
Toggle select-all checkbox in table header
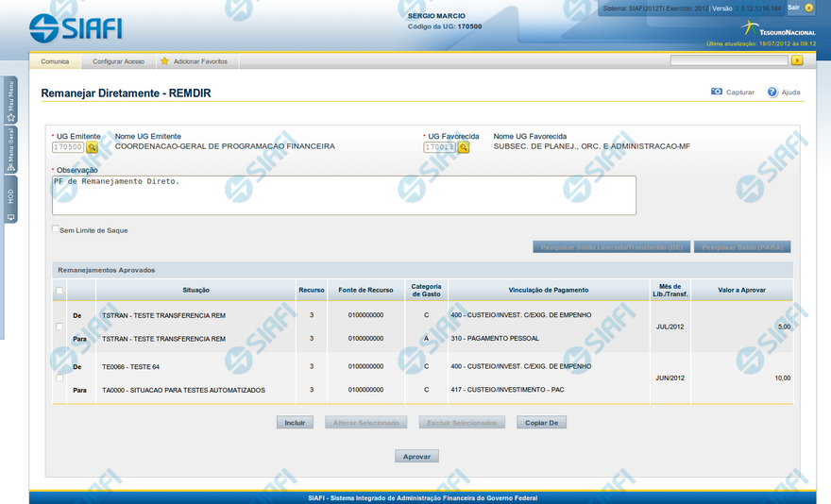59,291
